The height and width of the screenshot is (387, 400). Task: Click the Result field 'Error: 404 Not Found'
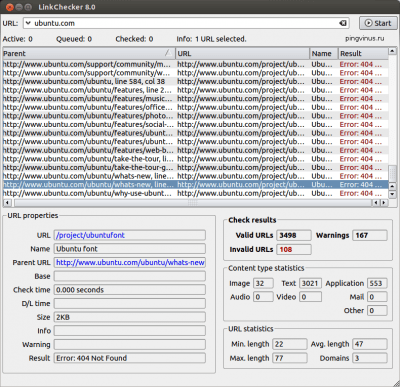130,358
